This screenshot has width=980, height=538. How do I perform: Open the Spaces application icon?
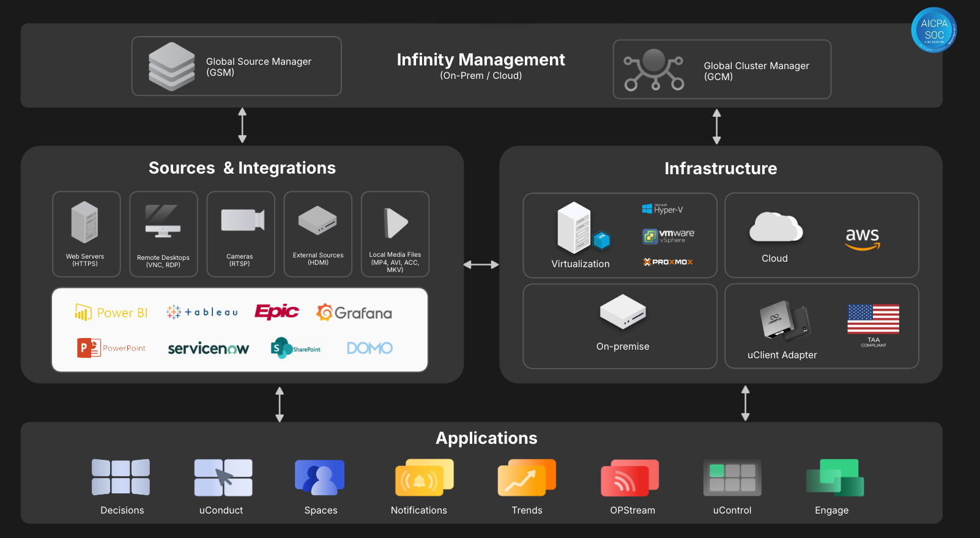319,477
